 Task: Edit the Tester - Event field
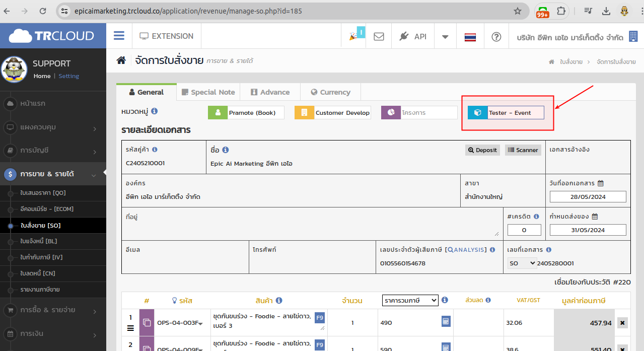click(x=516, y=112)
